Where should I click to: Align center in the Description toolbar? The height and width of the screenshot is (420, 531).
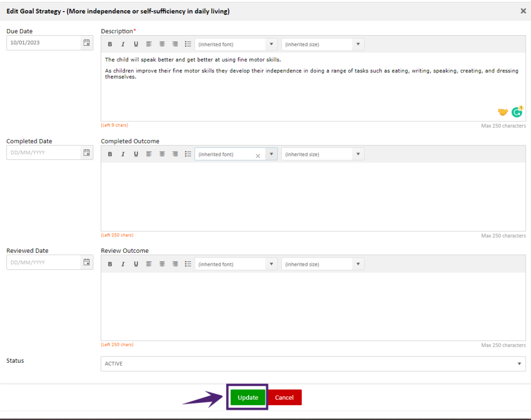(x=162, y=44)
